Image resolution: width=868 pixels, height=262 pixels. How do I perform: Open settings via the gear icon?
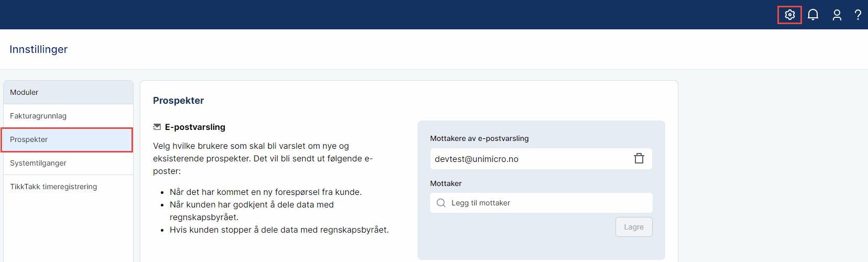click(x=790, y=15)
